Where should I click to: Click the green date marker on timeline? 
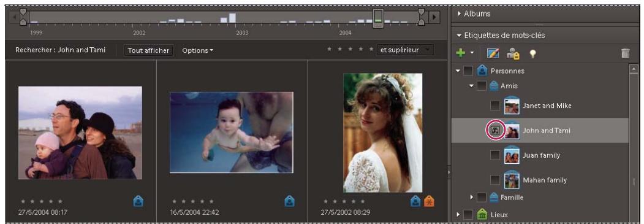[x=379, y=18]
